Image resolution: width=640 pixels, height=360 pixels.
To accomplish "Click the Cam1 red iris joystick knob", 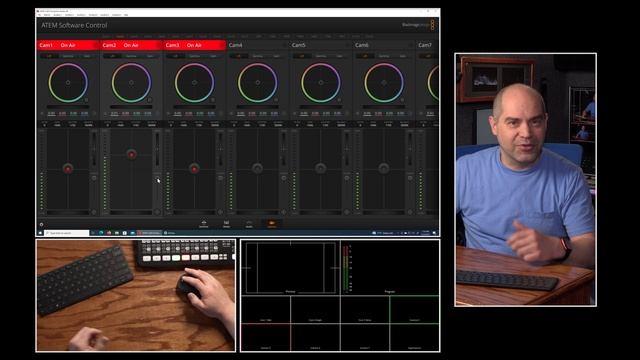I will point(68,168).
